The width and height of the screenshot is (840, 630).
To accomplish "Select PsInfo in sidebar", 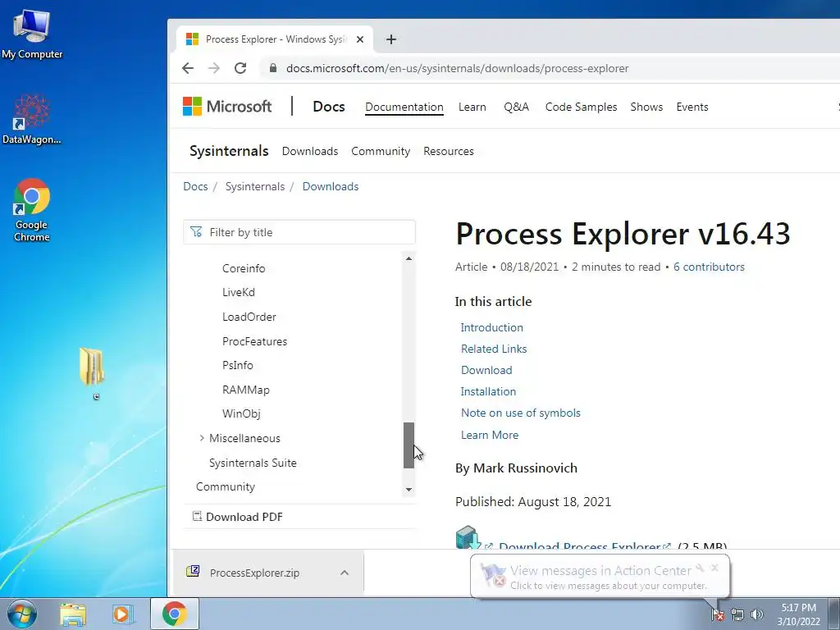I will tap(237, 365).
